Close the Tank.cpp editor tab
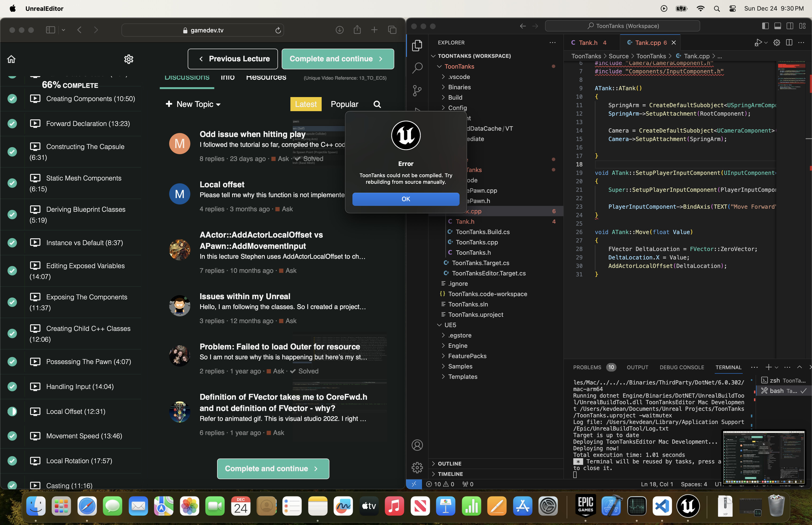The image size is (812, 525). click(x=673, y=43)
